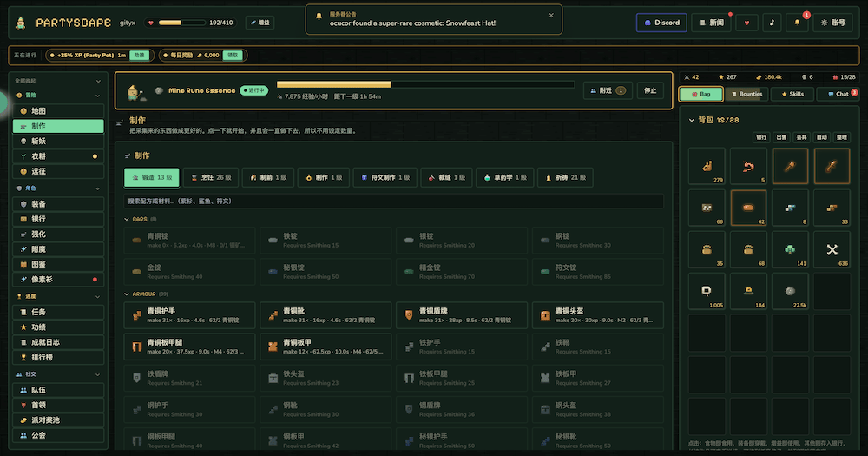Open the 公会 sidebar page

click(58, 435)
